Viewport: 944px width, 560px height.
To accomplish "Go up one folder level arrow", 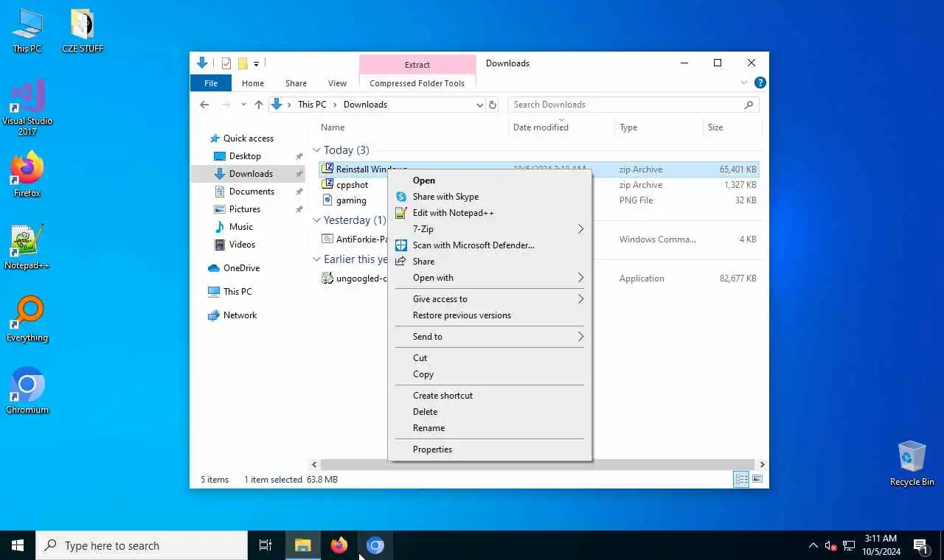I will point(258,105).
